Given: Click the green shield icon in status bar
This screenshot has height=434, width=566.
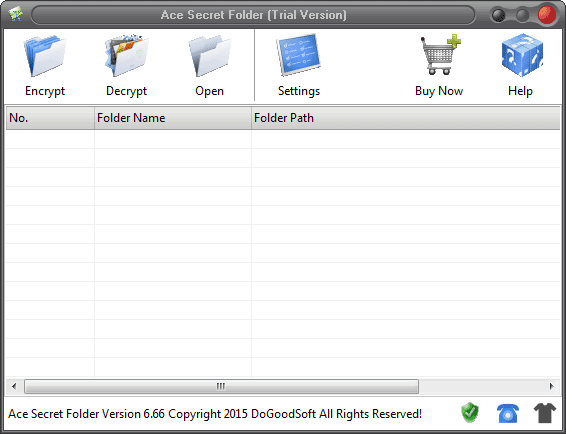Looking at the screenshot, I should pos(470,413).
